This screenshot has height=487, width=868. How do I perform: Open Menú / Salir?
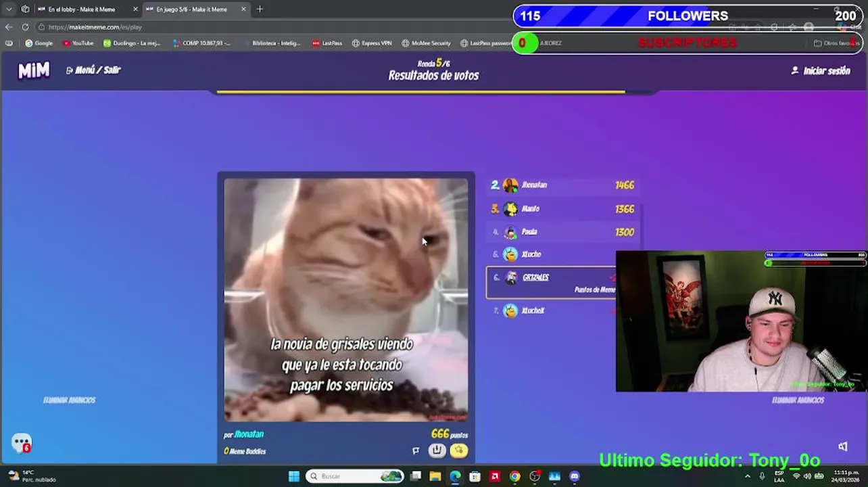pyautogui.click(x=93, y=70)
